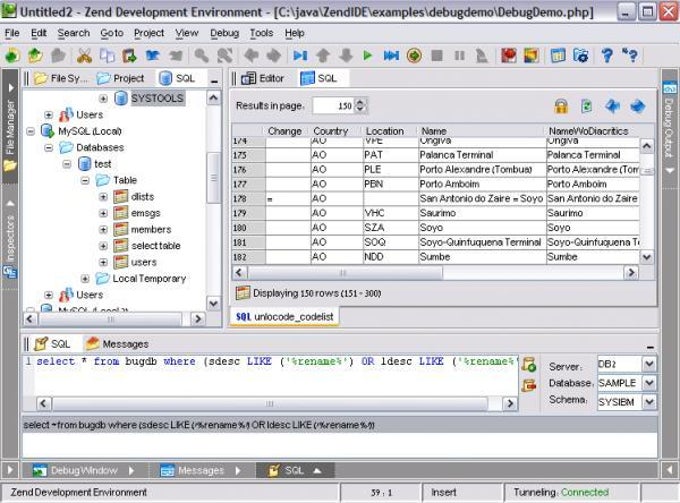The height and width of the screenshot is (503, 680).
Task: Click the blue step-into debug icon
Action: coord(300,56)
